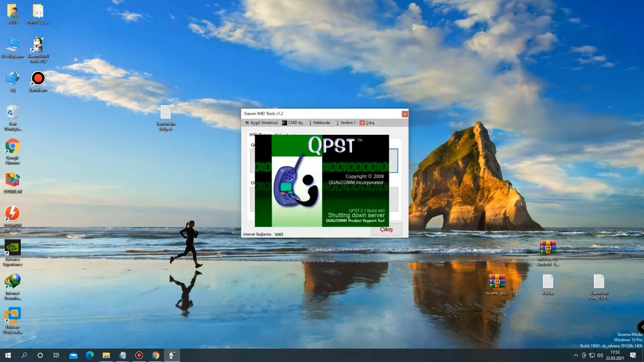The image size is (644, 362).
Task: Select the VMware Workstation desktop icon
Action: click(x=13, y=320)
